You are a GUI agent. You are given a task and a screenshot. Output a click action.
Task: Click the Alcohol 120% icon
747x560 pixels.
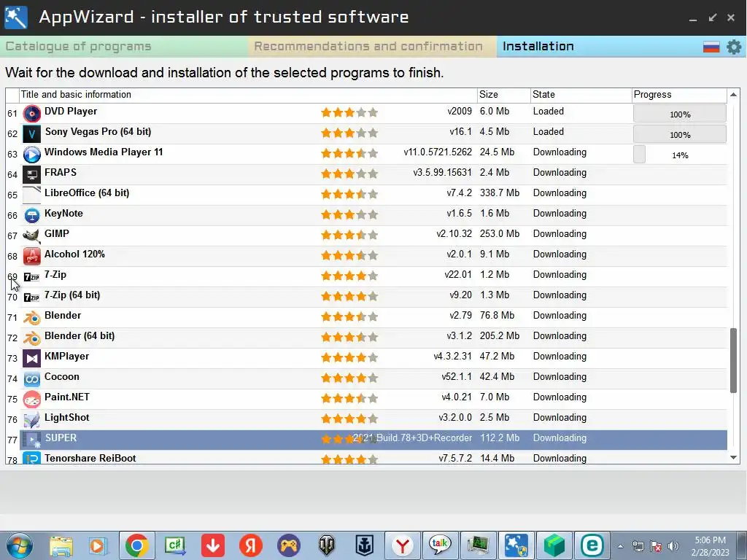point(32,257)
